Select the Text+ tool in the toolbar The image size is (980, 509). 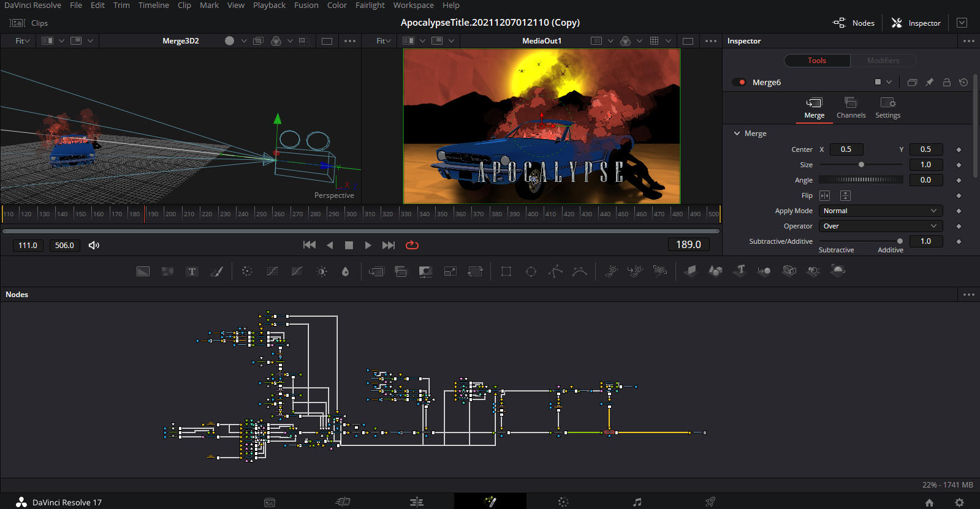(192, 271)
